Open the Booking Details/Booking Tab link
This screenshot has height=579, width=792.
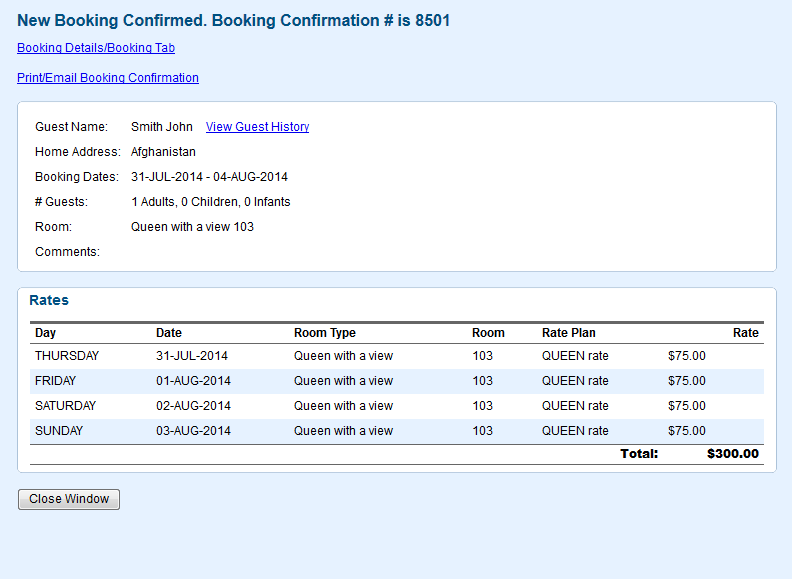[x=96, y=48]
